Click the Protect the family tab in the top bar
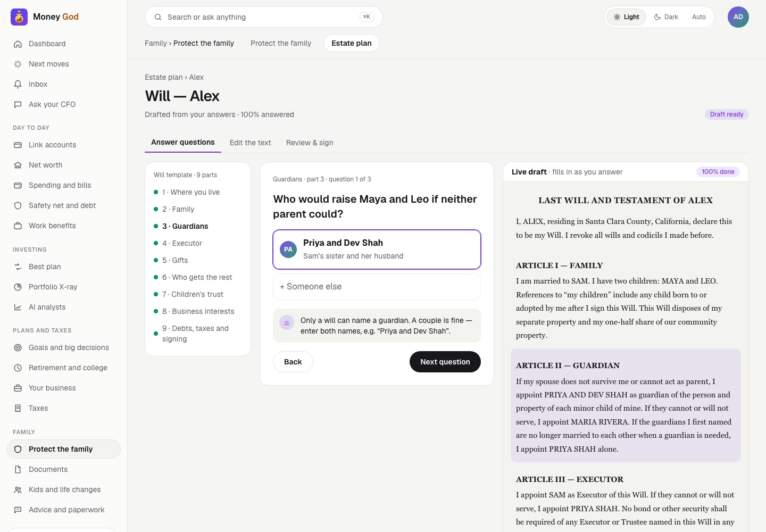The height and width of the screenshot is (532, 766). 281,44
